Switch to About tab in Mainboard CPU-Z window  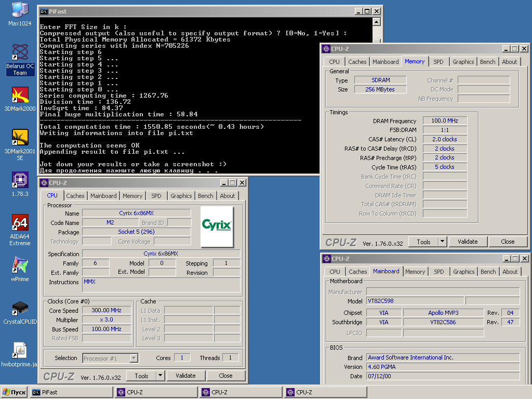(x=510, y=272)
